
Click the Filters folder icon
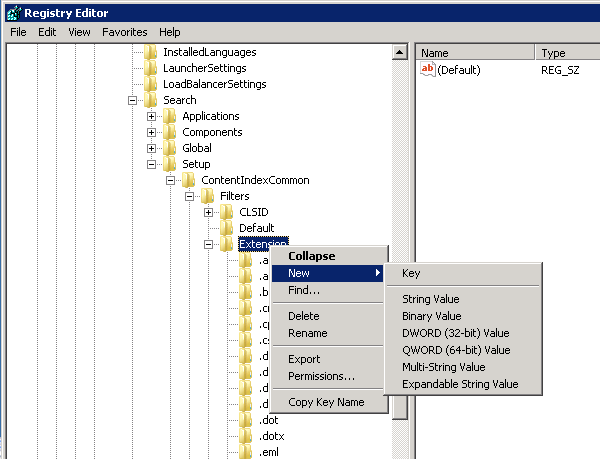click(x=207, y=196)
